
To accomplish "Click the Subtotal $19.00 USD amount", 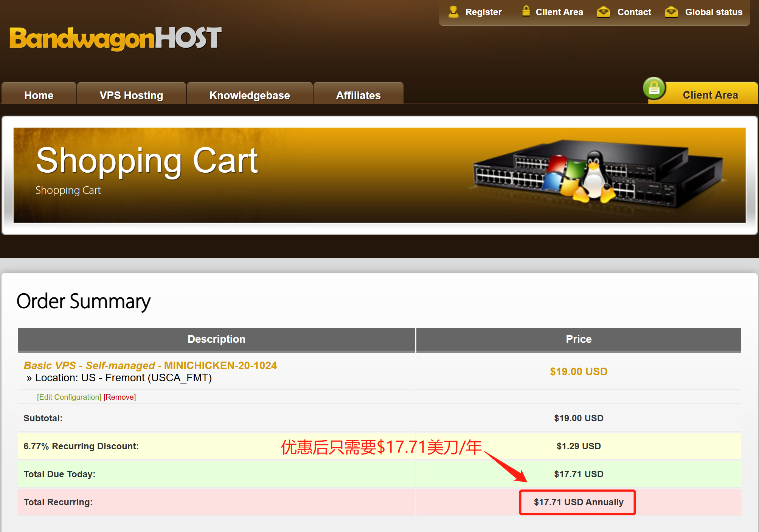I will point(579,418).
